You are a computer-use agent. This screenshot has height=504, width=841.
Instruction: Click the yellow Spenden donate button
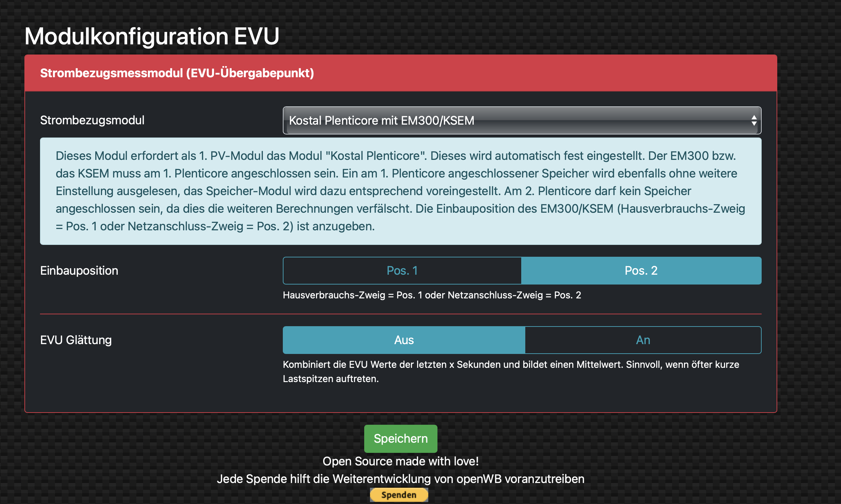click(x=399, y=495)
